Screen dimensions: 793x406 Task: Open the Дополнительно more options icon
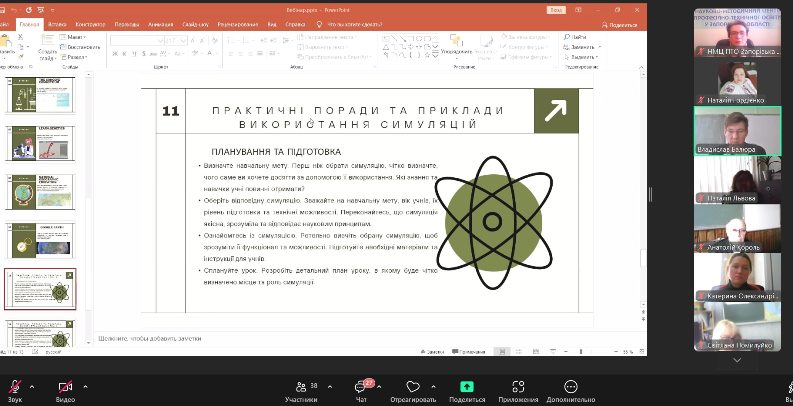tap(570, 387)
